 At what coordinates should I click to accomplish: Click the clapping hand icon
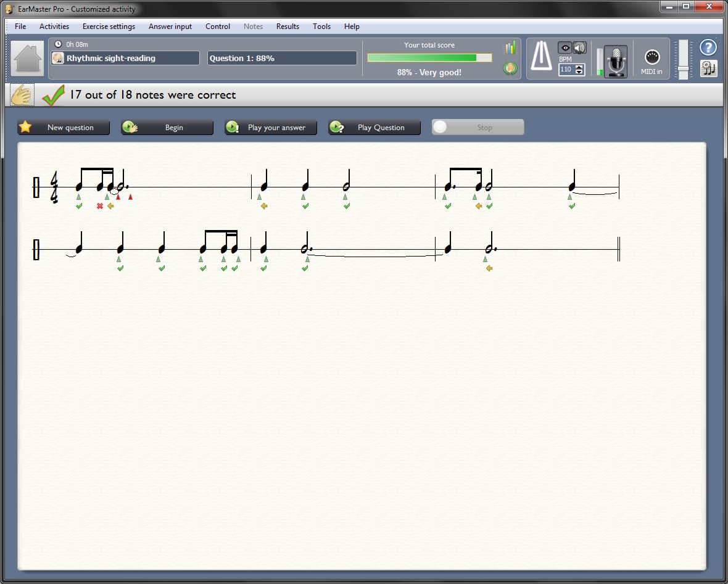coord(23,96)
